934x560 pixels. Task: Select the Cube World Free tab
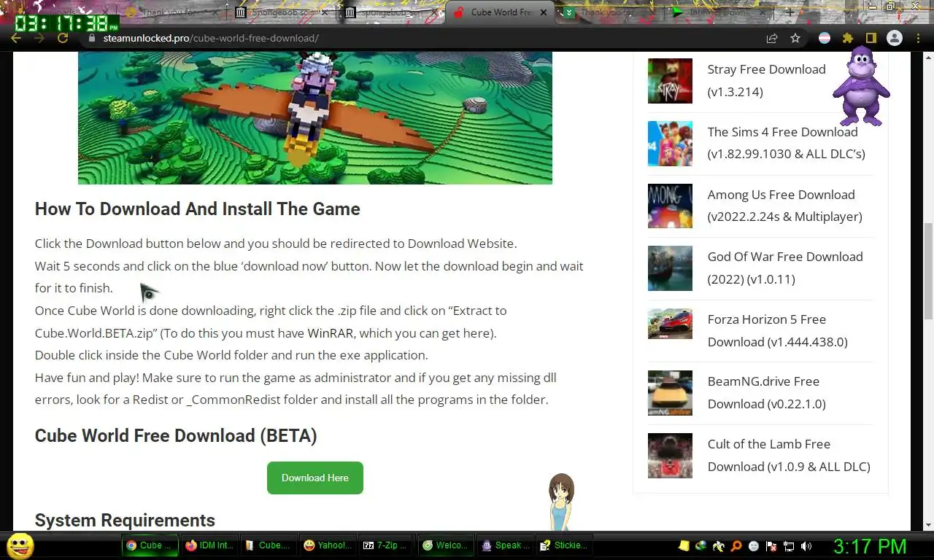coord(500,12)
